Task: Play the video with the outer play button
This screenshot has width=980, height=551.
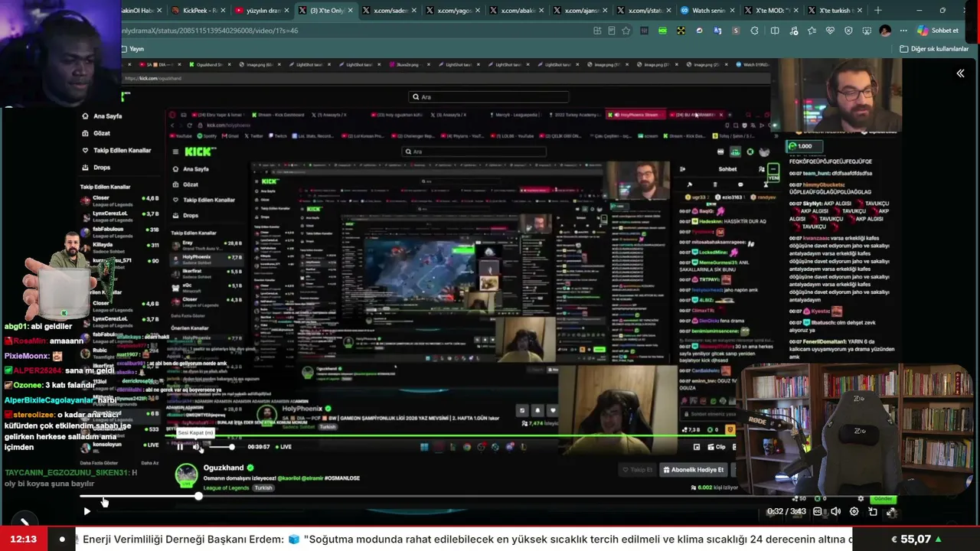Action: pos(87,511)
